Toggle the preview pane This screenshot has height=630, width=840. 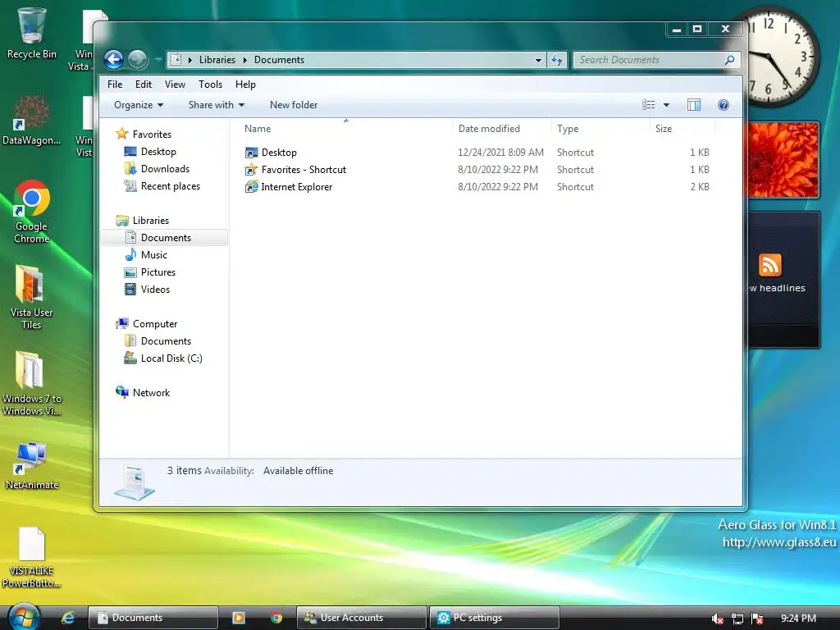pos(694,105)
